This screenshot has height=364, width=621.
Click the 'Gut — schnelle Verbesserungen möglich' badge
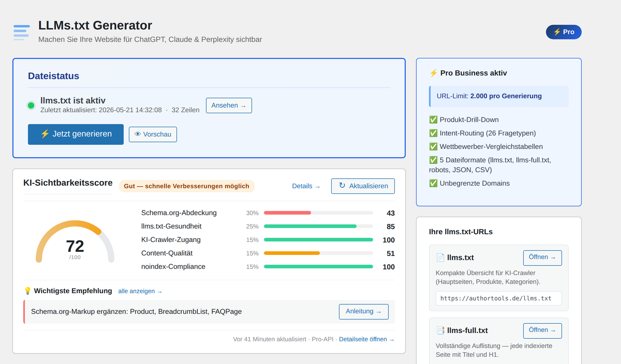pos(187,186)
